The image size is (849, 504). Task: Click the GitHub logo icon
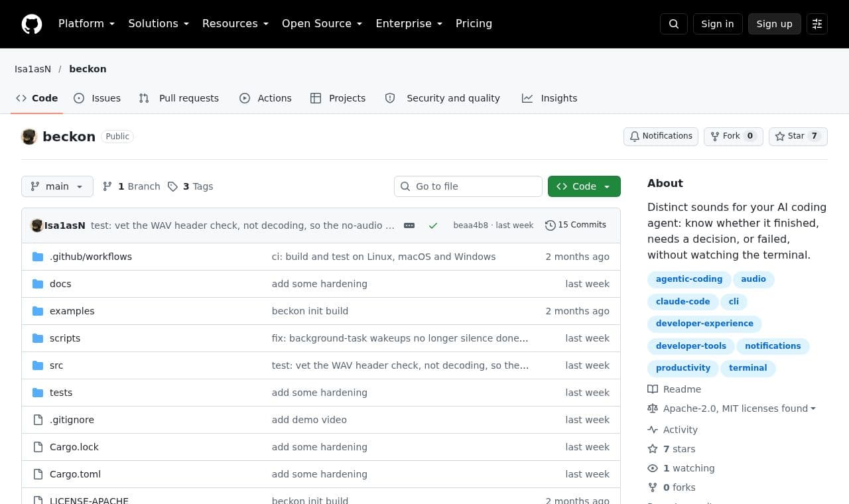tap(32, 24)
